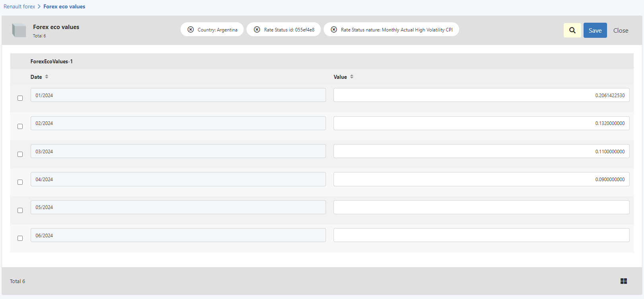This screenshot has width=644, height=299.
Task: Sort by the Value column arrows
Action: coord(352,76)
